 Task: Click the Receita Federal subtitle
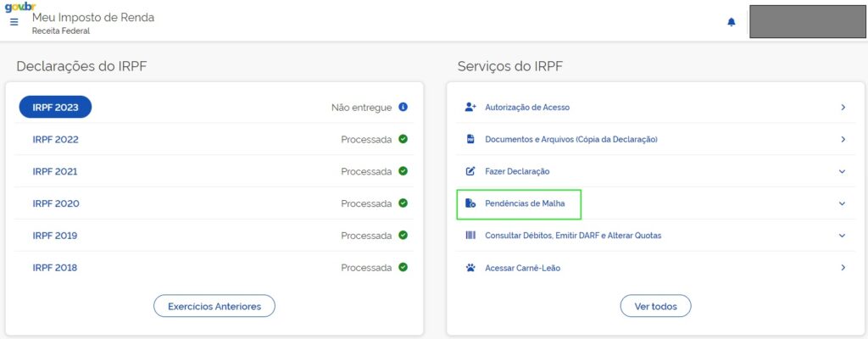pos(61,31)
